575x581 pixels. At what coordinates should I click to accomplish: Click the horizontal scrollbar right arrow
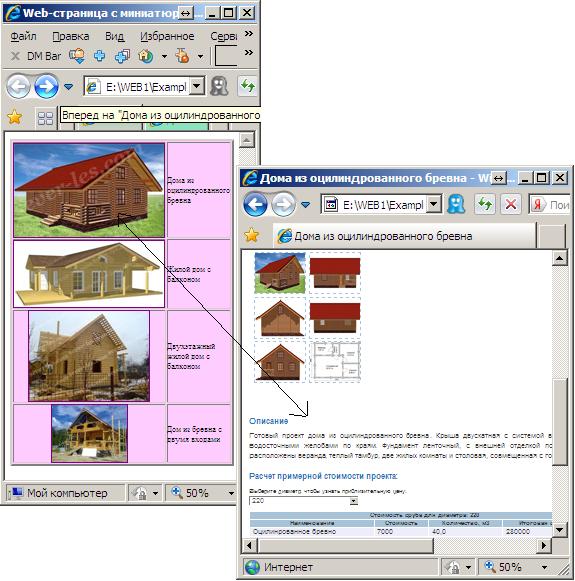tap(544, 545)
